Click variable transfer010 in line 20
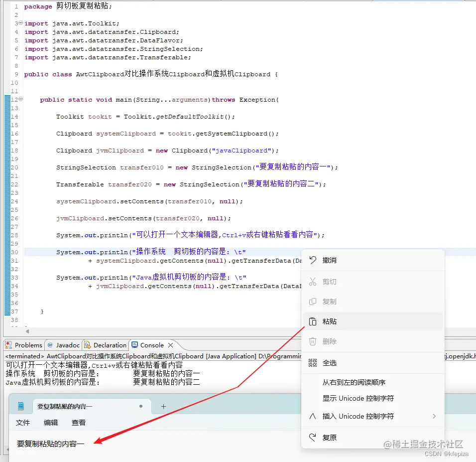Screen dimensions: 476x462 (x=142, y=167)
